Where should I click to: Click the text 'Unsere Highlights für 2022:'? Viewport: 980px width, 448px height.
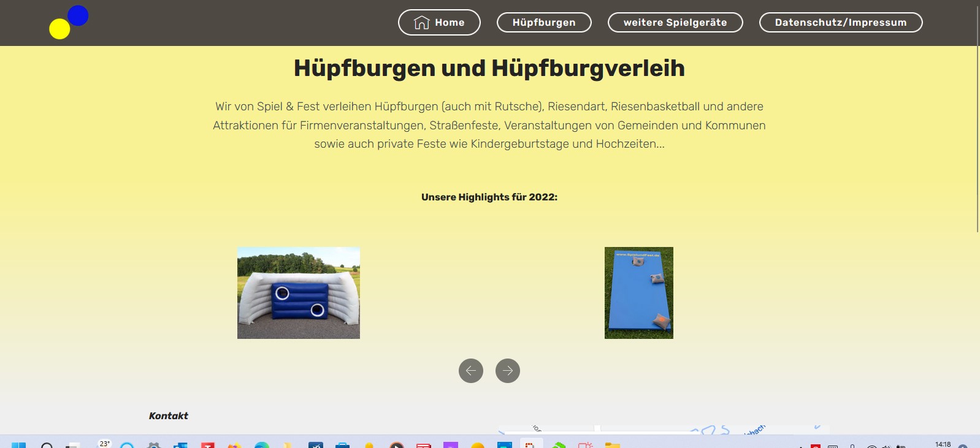coord(489,197)
